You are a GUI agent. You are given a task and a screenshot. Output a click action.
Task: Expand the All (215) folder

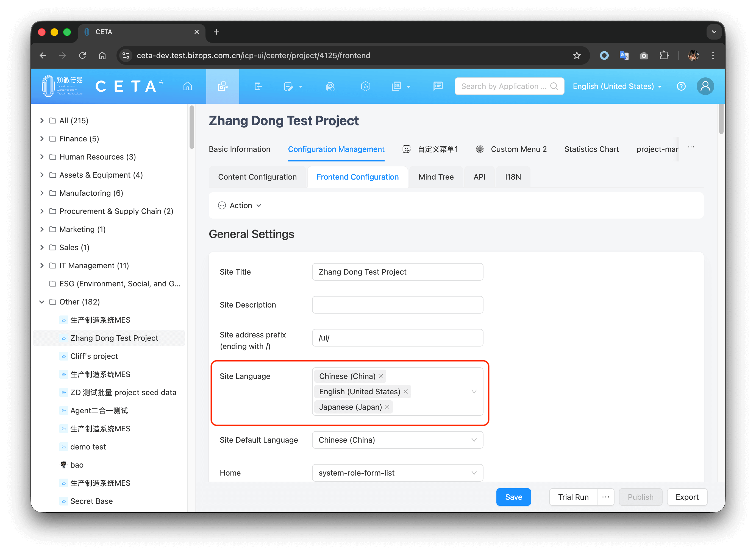(42, 121)
